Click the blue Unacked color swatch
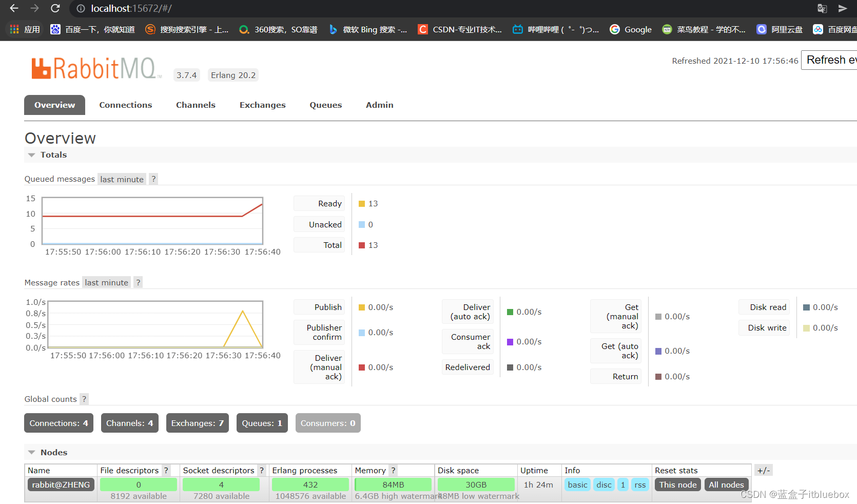 362,224
